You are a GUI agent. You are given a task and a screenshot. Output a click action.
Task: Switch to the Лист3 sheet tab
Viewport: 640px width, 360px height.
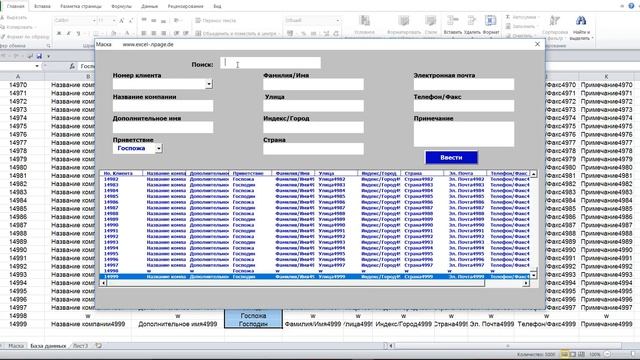point(80,346)
